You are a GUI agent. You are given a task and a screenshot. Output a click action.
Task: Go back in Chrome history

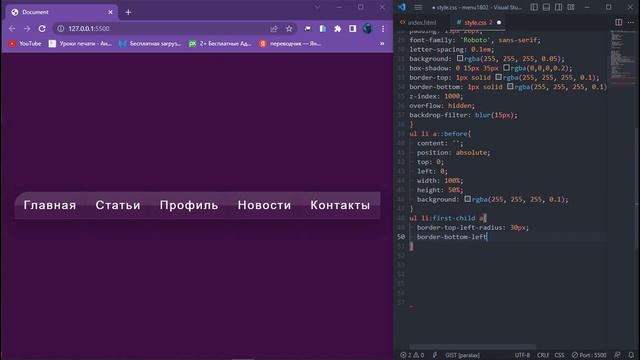pos(12,29)
